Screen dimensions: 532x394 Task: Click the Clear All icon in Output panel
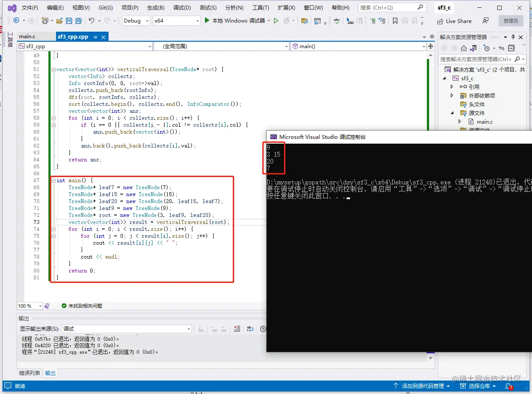[237, 329]
